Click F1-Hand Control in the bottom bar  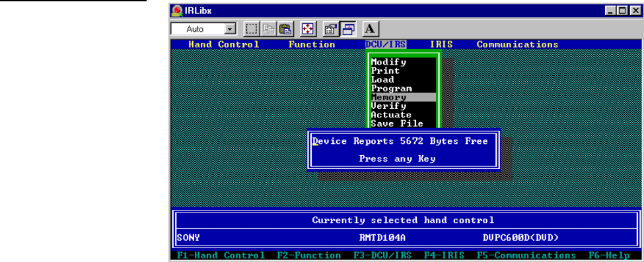[x=221, y=255]
